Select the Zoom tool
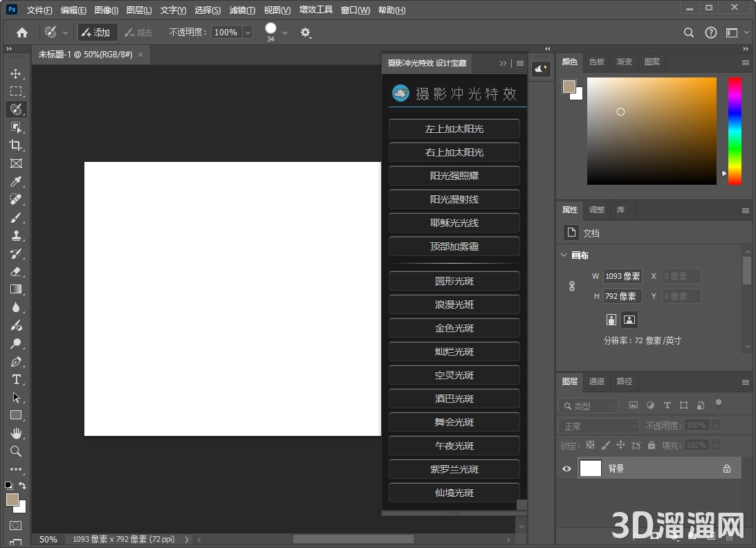The image size is (756, 548). coord(16,451)
